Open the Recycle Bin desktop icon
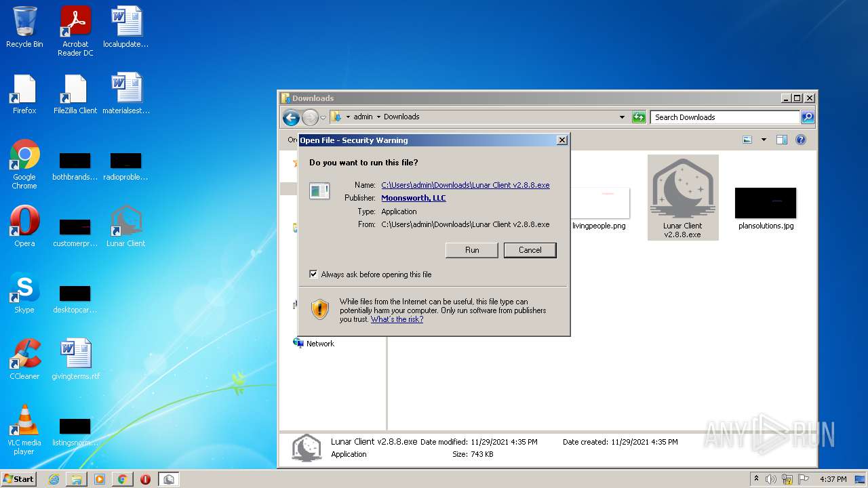Viewport: 868px width, 488px height. click(x=24, y=27)
